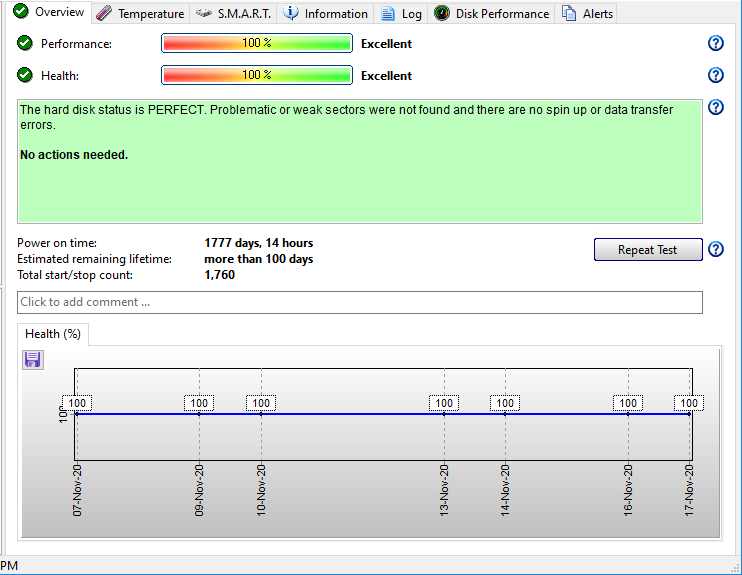742x575 pixels.
Task: Click the green check icon beside Health
Action: point(25,75)
